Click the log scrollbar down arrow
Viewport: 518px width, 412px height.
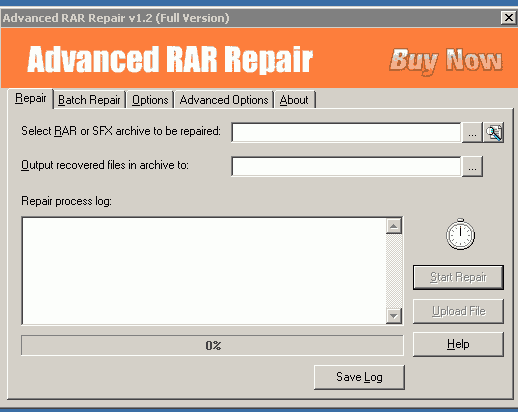click(x=394, y=315)
